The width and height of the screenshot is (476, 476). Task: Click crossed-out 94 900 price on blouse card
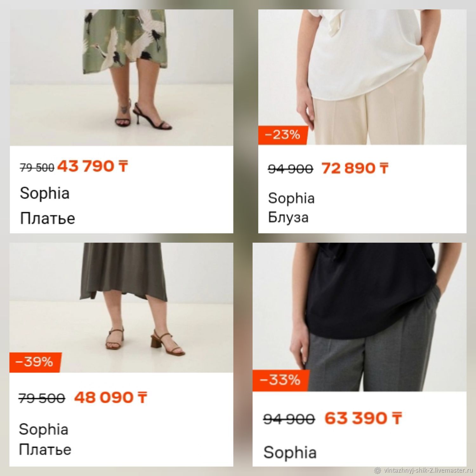pyautogui.click(x=290, y=169)
